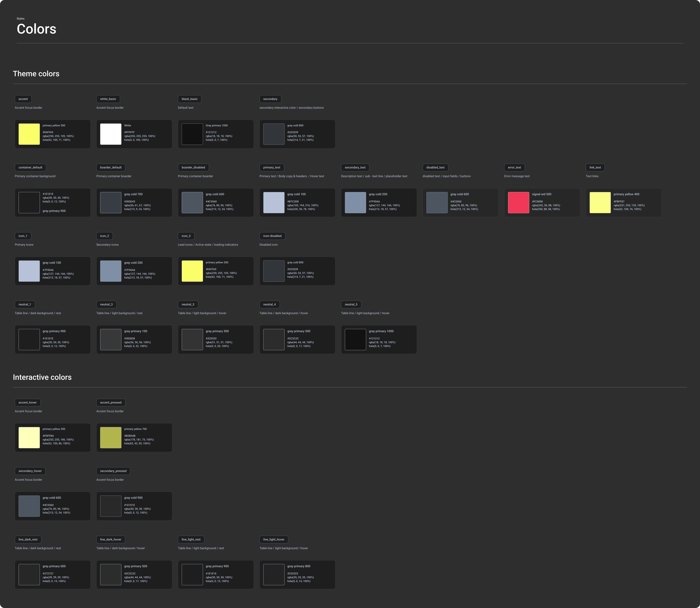Screen dimensions: 700x608
Task: Select the gray primary 300 swatch
Action: click(192, 340)
